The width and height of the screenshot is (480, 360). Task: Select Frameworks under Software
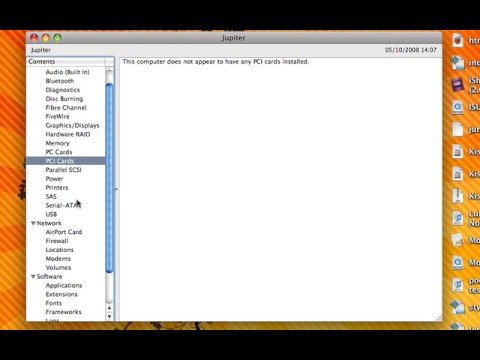click(63, 312)
